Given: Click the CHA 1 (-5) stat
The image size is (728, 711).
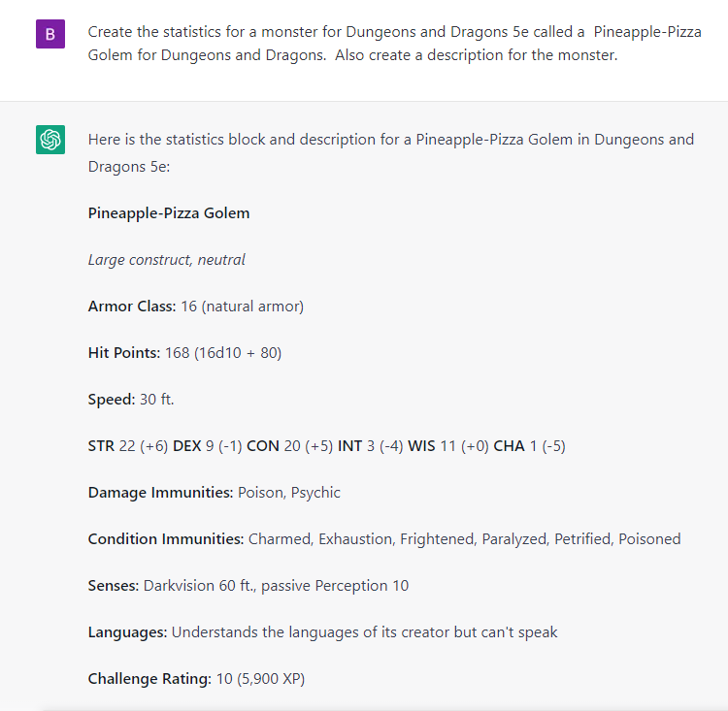Looking at the screenshot, I should 529,446.
